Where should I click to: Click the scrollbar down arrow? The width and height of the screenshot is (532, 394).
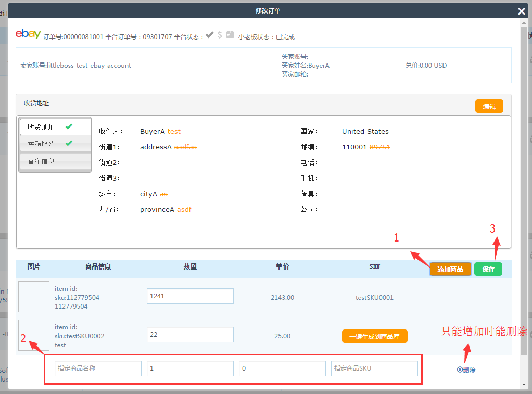click(523, 385)
